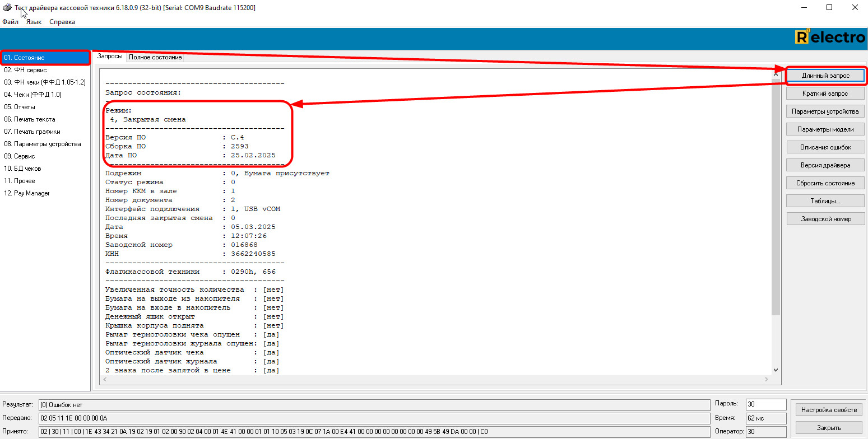Select 02. ФН сервис in sidebar

25,70
